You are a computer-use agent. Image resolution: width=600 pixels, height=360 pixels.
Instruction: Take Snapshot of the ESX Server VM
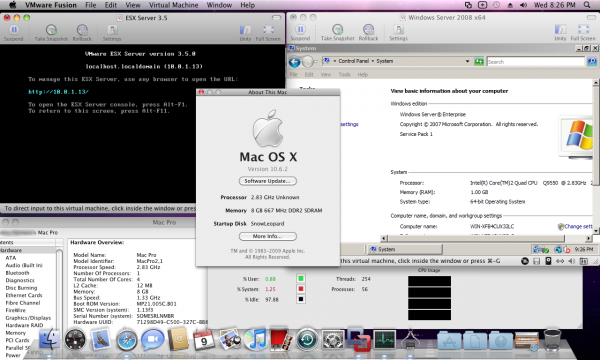point(51,33)
